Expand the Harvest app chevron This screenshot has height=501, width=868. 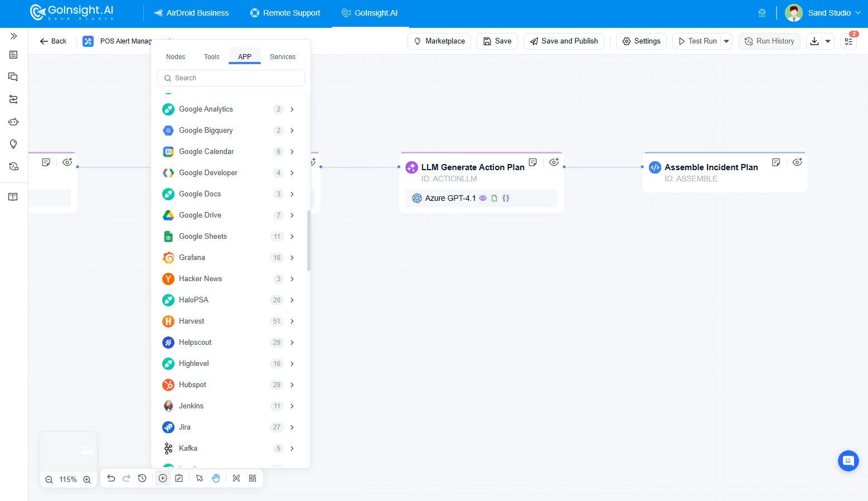[x=292, y=321]
